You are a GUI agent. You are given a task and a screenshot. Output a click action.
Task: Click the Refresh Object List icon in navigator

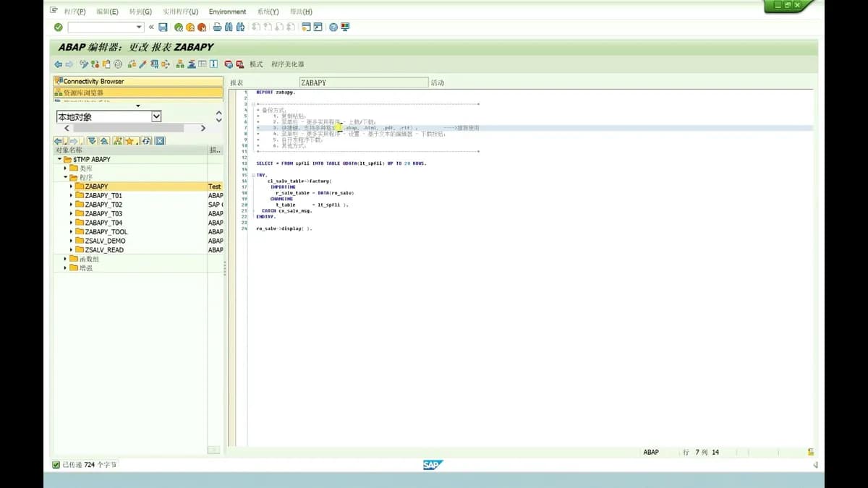tap(146, 141)
